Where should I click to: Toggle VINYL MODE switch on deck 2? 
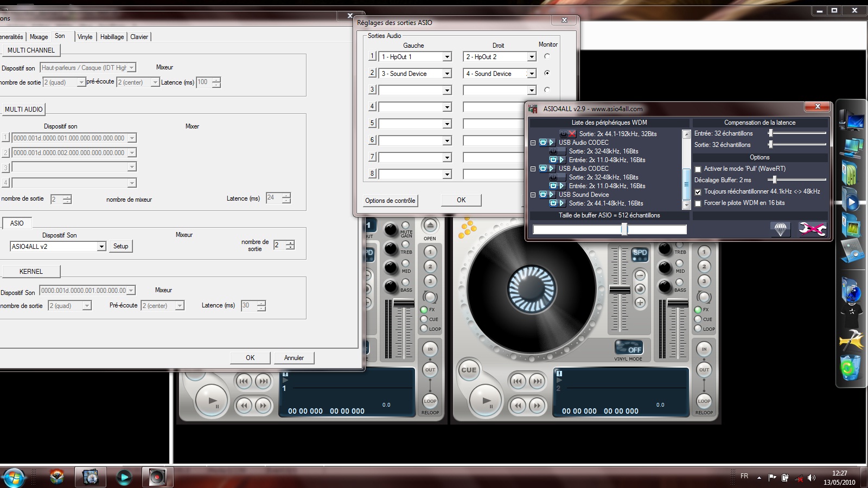628,348
